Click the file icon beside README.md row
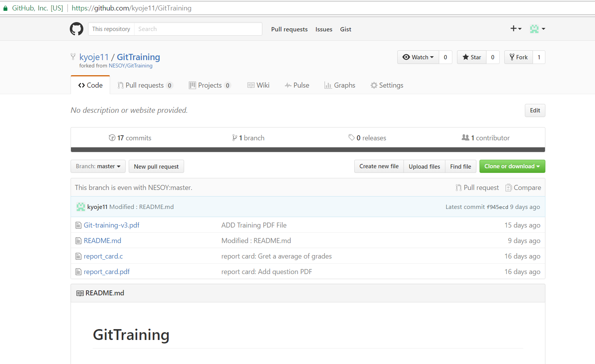 [x=78, y=241]
